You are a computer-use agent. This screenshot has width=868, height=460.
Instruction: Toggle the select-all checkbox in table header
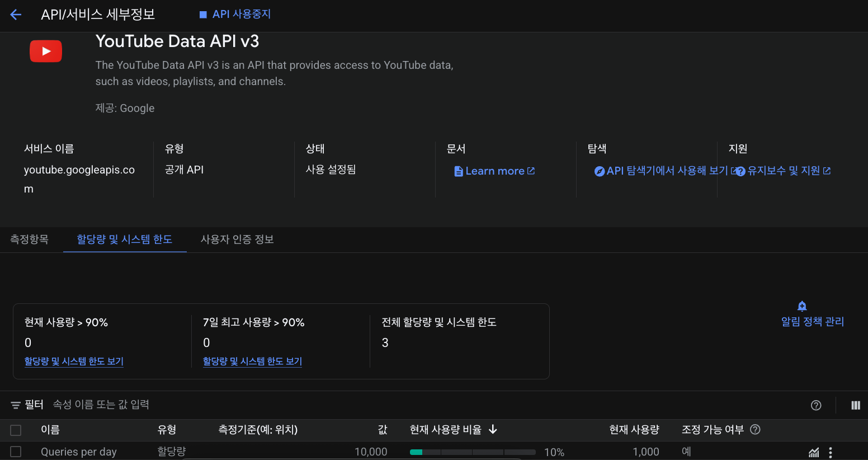click(16, 430)
